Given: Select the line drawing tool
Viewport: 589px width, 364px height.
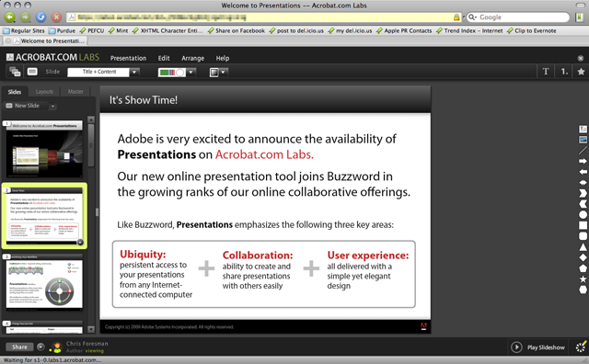Looking at the screenshot, I should click(x=583, y=151).
